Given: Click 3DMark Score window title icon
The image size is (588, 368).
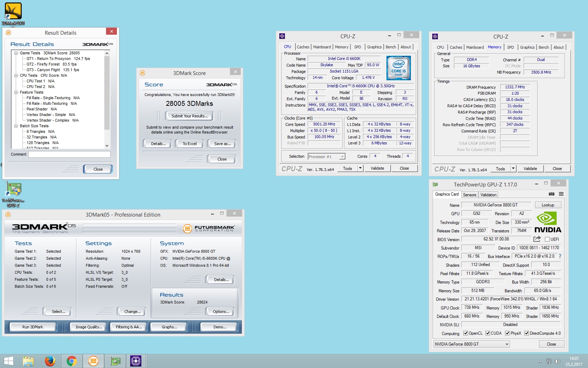Looking at the screenshot, I should point(142,73).
